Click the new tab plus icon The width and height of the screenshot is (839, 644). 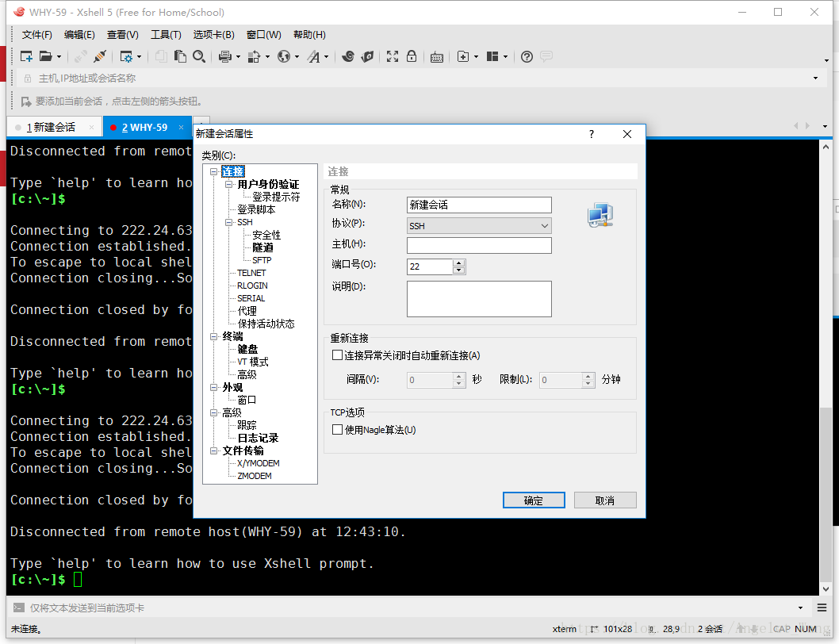click(463, 56)
